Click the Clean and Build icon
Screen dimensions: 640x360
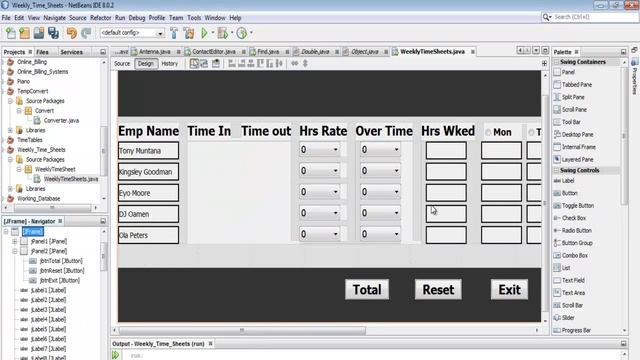click(189, 33)
